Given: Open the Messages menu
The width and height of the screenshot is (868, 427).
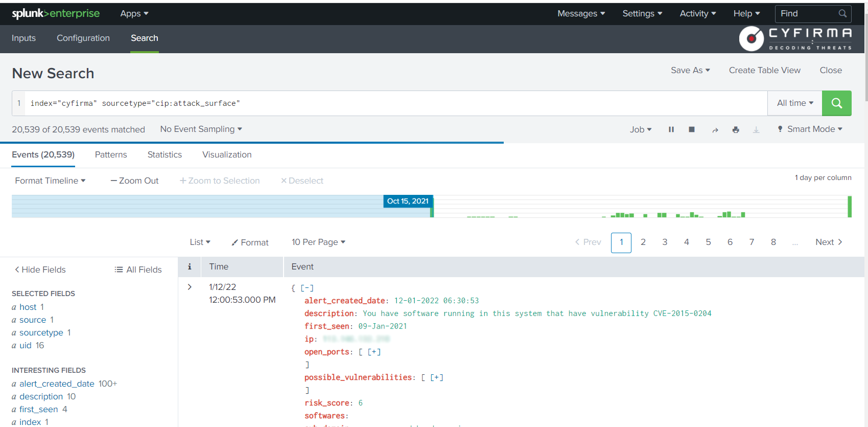Looking at the screenshot, I should (x=581, y=14).
